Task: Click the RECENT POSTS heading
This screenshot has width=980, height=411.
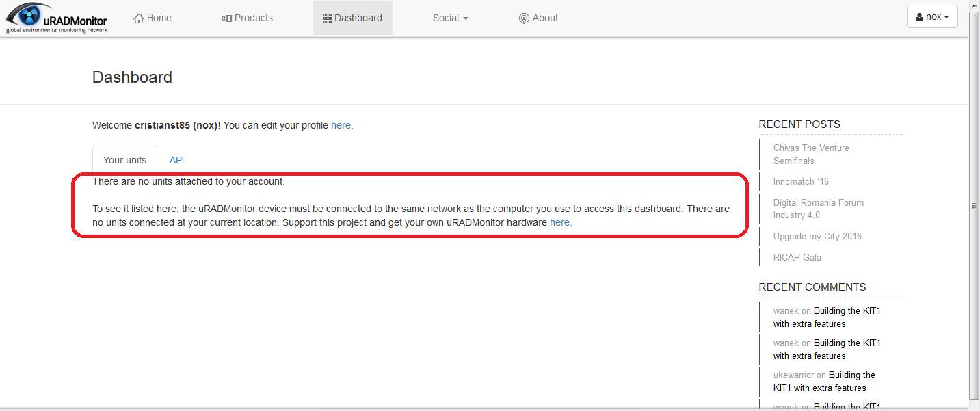Action: tap(799, 124)
